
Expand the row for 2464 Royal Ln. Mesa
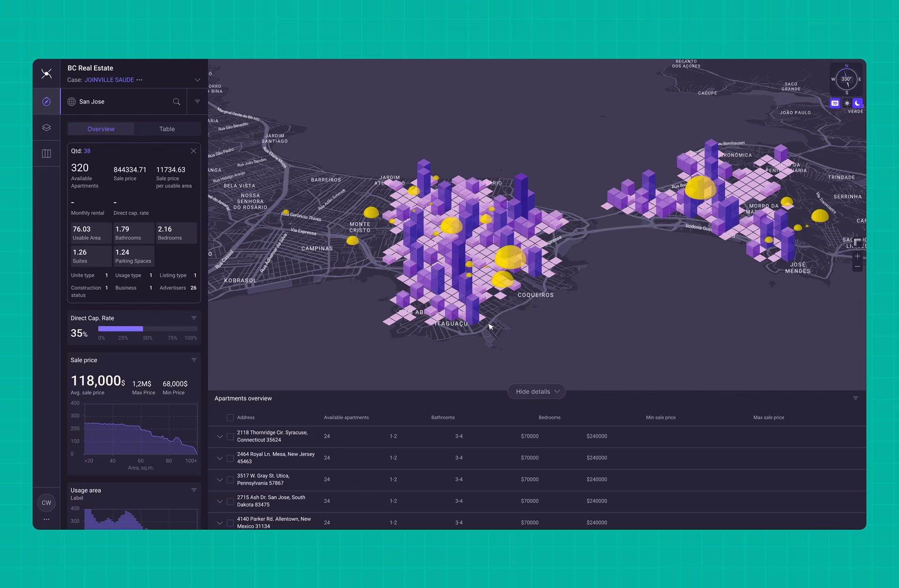click(x=220, y=458)
